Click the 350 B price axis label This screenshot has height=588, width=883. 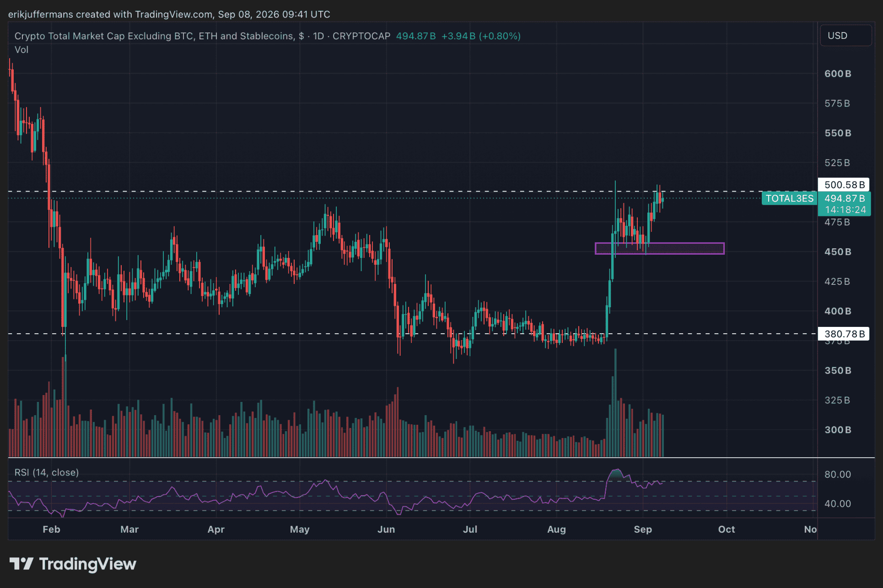pos(838,370)
